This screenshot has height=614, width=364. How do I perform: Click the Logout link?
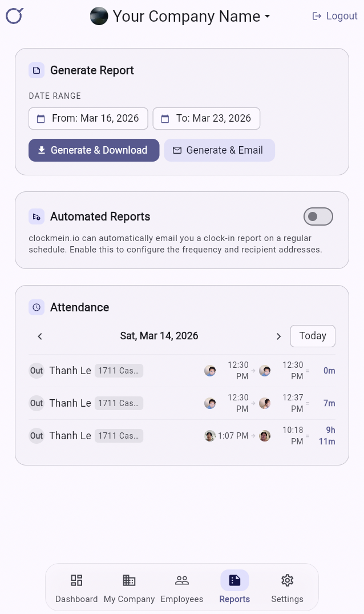tap(335, 16)
